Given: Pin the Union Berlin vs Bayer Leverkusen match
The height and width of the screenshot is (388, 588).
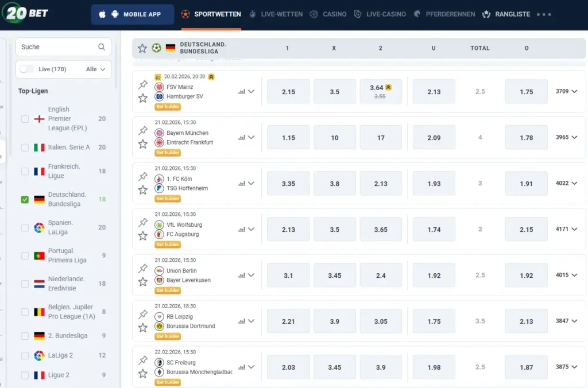Looking at the screenshot, I should (143, 268).
